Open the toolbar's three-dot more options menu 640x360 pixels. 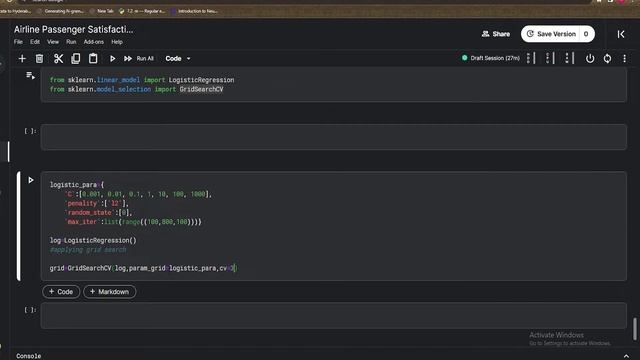624,59
